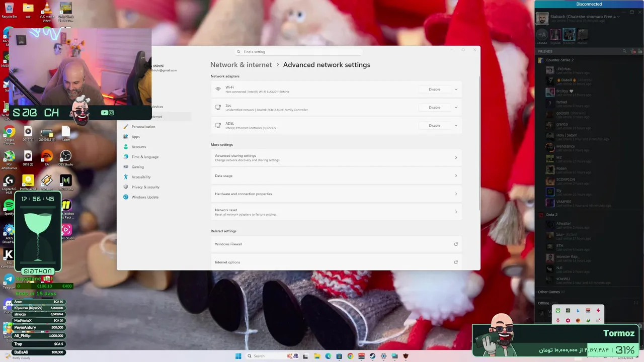Launch the EA app desktop icon
Image resolution: width=644 pixels, height=362 pixels.
pyautogui.click(x=47, y=158)
